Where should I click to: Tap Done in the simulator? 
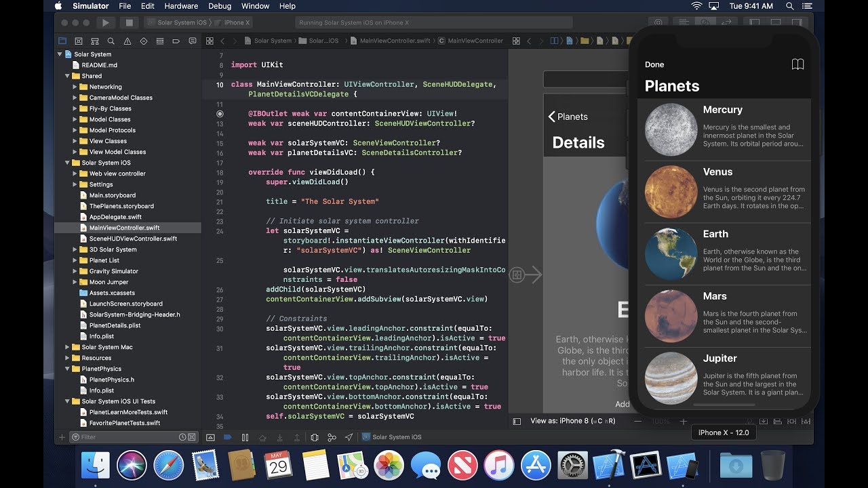tap(654, 64)
